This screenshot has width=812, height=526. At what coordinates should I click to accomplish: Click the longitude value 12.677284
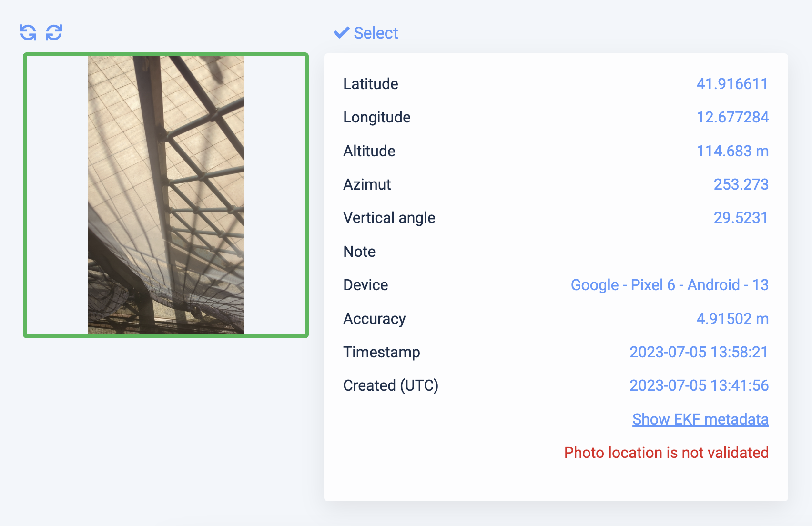click(x=732, y=117)
